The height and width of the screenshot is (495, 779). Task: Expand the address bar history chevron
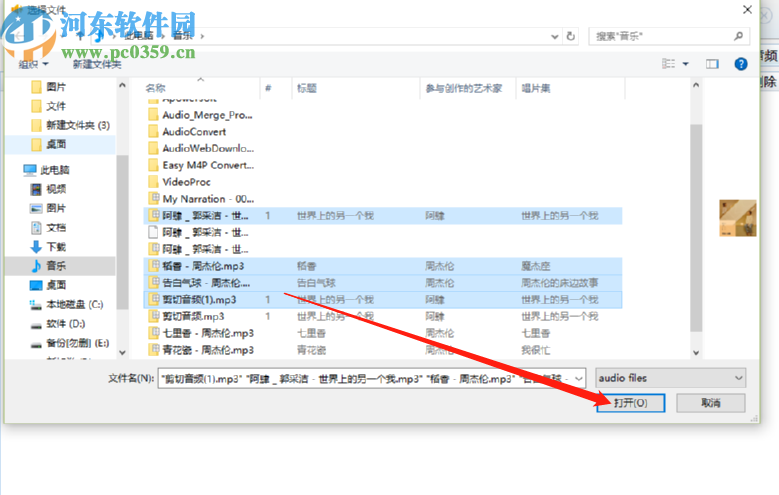(x=554, y=36)
